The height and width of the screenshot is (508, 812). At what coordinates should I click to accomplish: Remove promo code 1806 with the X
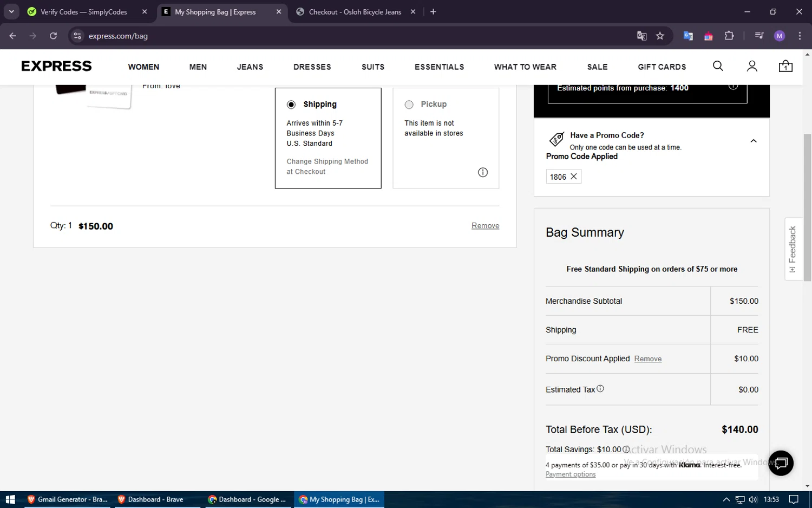pyautogui.click(x=574, y=177)
